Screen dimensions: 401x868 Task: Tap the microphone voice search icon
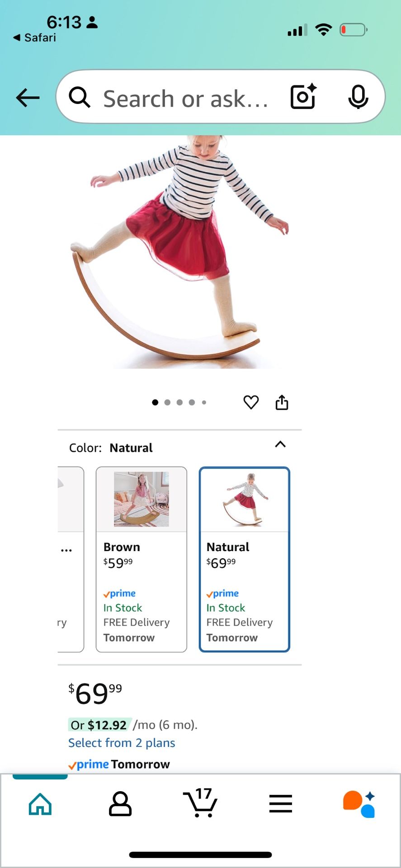click(358, 97)
